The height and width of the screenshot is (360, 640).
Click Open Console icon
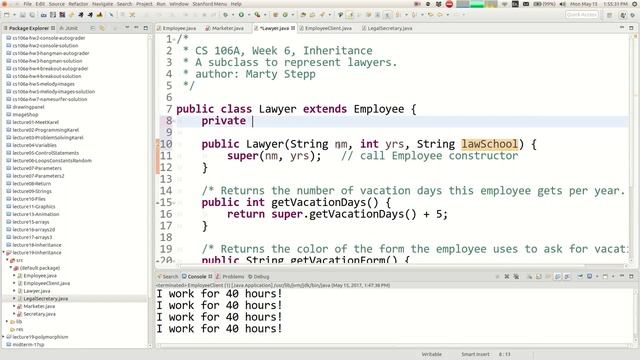click(x=605, y=276)
